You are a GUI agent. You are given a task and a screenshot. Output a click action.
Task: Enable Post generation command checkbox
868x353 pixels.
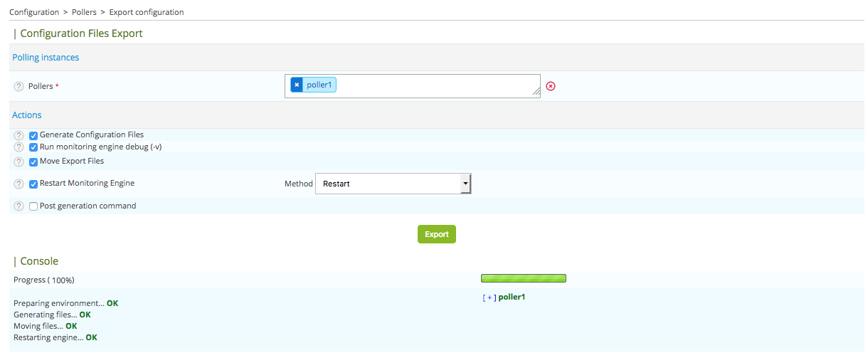coord(33,206)
